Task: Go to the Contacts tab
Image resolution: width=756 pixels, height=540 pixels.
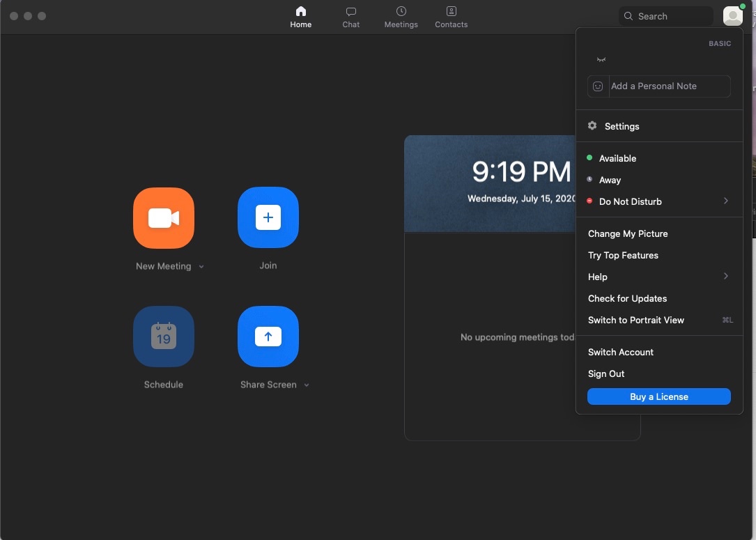Action: pyautogui.click(x=452, y=17)
